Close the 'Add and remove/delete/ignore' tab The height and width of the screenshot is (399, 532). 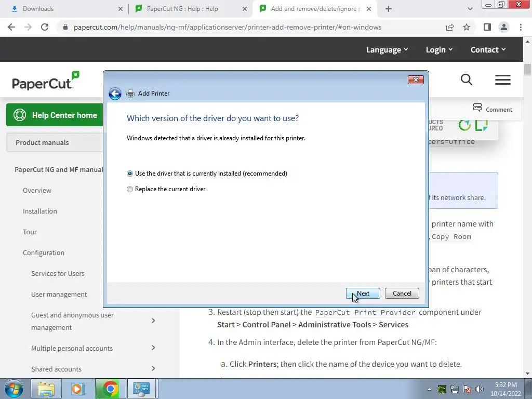tap(369, 9)
